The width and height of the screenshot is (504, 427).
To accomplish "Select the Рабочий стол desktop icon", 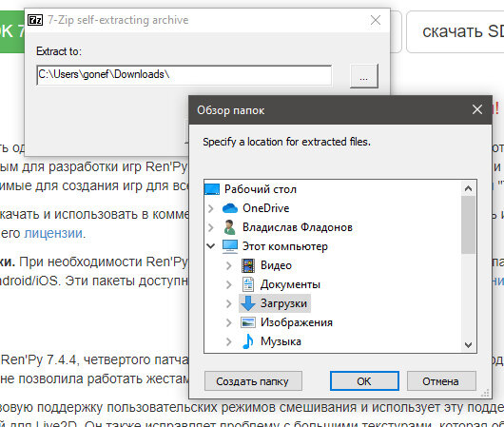I will coord(212,189).
